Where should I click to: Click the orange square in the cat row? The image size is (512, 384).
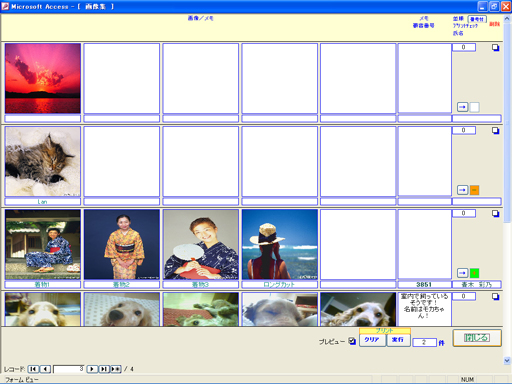474,190
